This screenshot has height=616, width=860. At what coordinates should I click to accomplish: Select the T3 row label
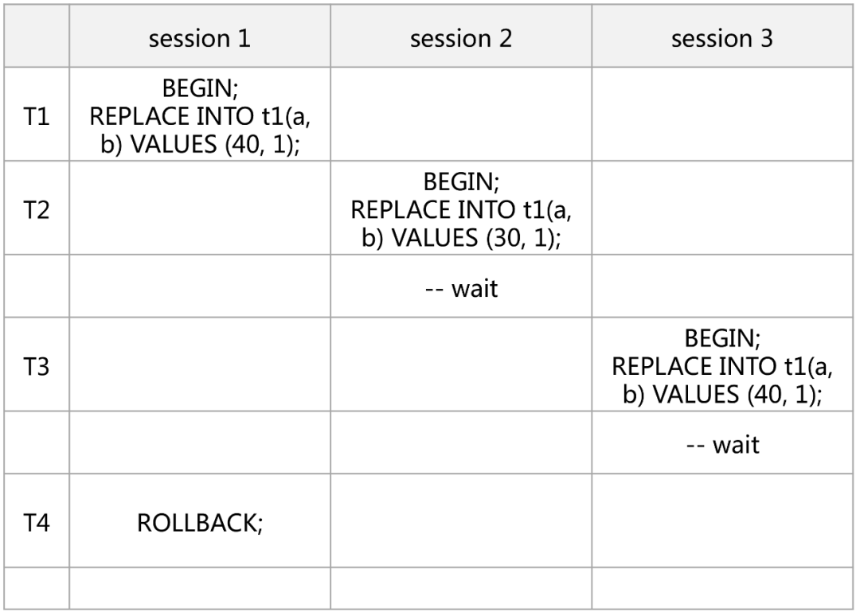coord(37,366)
